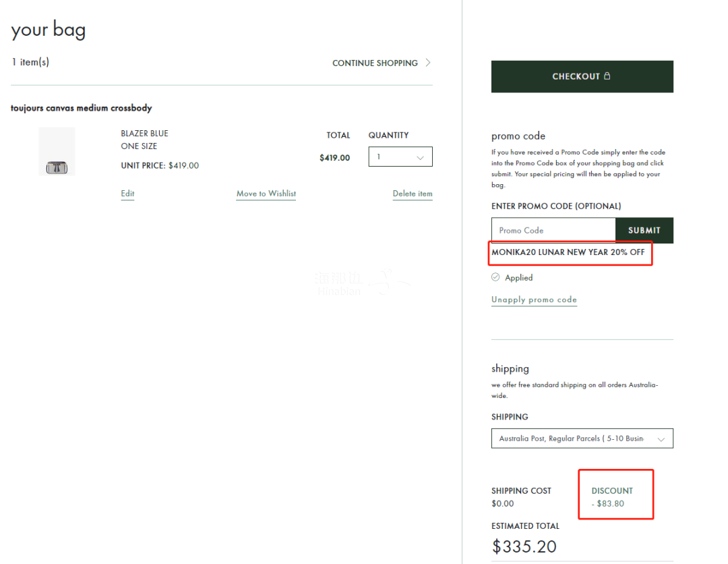
Task: Go back via Continue Shopping link
Action: [x=375, y=63]
